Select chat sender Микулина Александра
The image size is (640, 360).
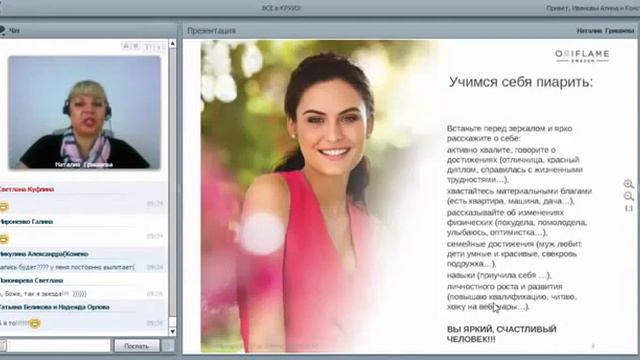(x=44, y=254)
